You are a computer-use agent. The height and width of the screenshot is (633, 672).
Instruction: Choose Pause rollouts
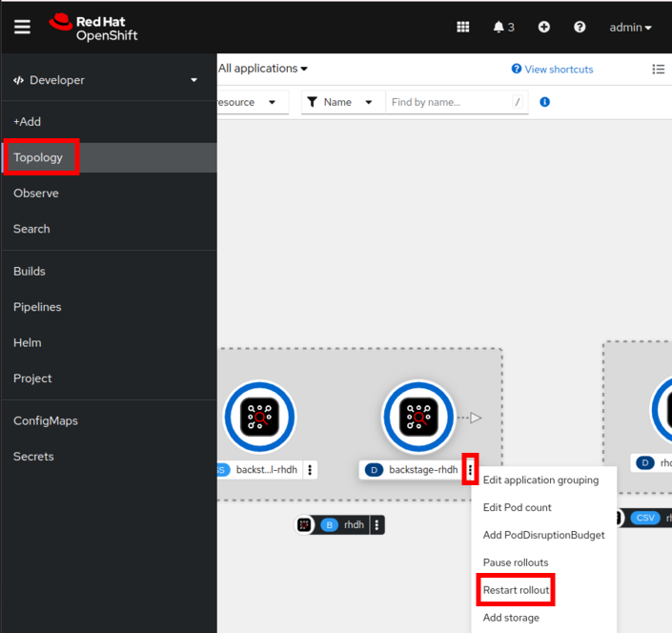coord(516,562)
